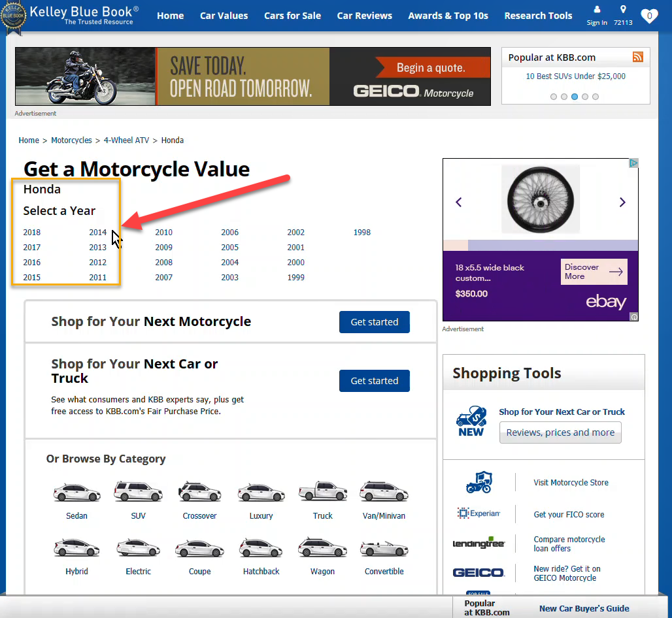Select year 2018
The width and height of the screenshot is (672, 618).
point(32,232)
